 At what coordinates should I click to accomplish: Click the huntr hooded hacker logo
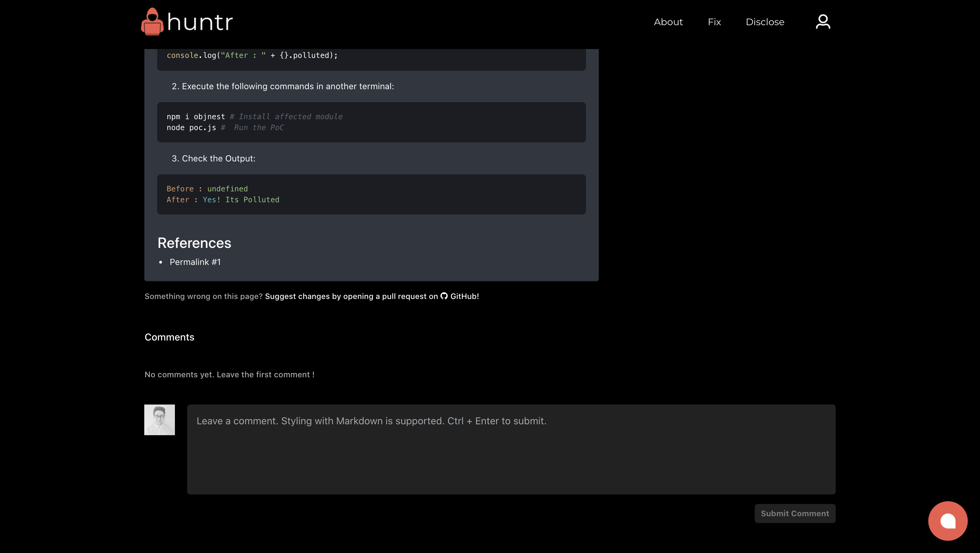click(x=152, y=22)
